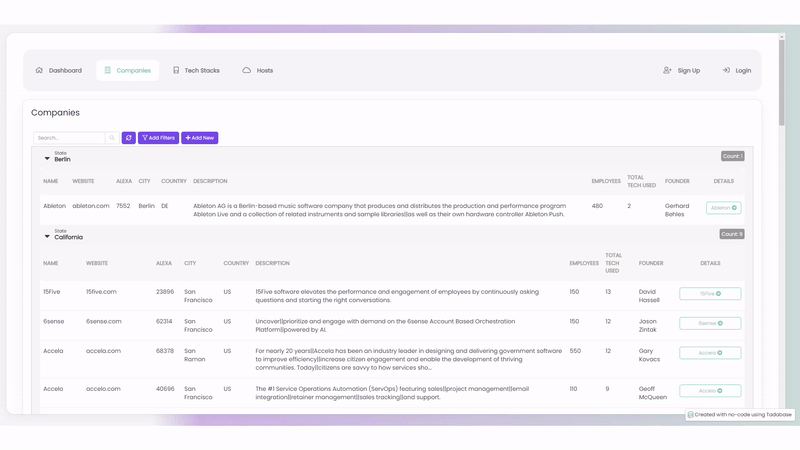Click the Tech Stacks icon
This screenshot has height=450, width=800.
click(176, 70)
